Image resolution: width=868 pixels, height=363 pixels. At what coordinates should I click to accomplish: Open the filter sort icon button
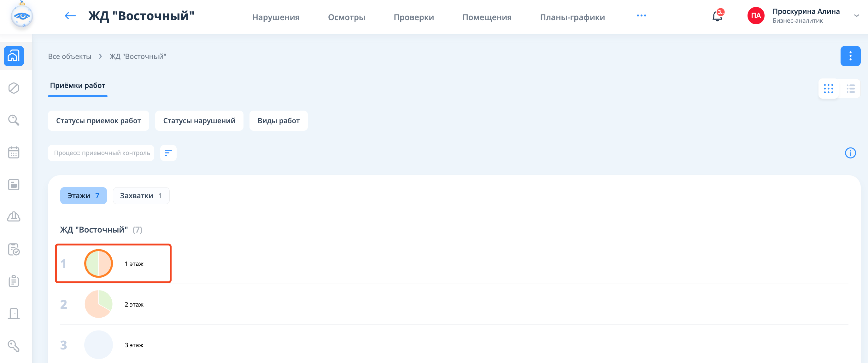(x=168, y=153)
